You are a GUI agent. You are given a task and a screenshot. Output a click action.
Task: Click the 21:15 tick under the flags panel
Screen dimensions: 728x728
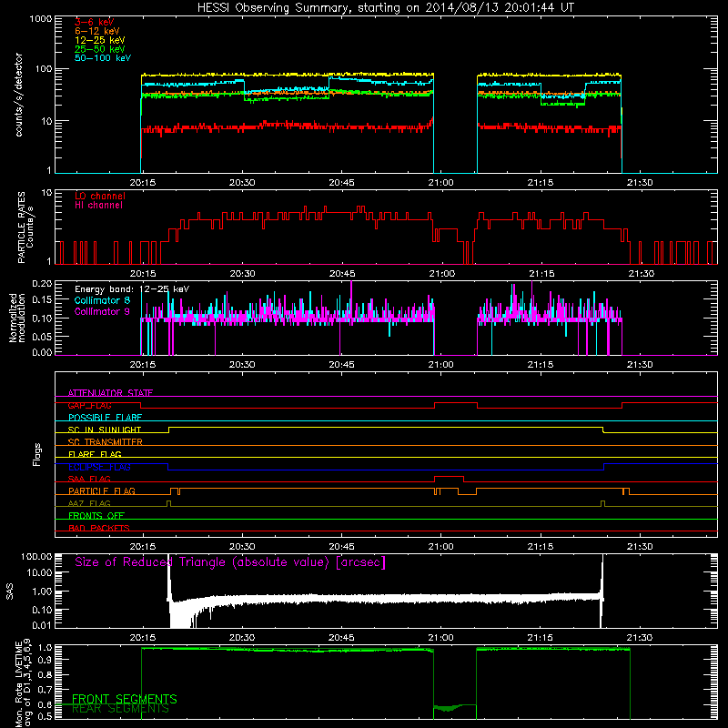point(541,547)
